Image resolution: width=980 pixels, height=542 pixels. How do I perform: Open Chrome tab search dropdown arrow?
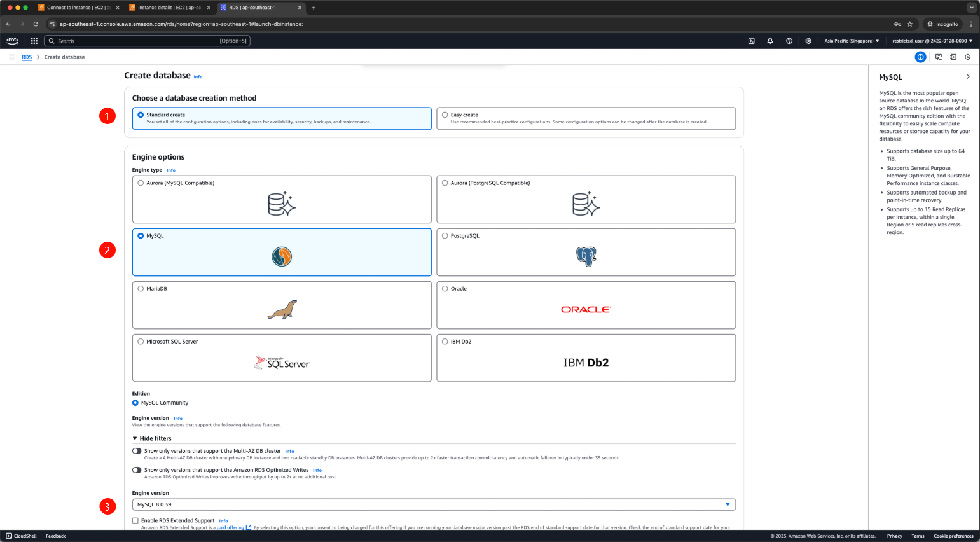pos(972,8)
